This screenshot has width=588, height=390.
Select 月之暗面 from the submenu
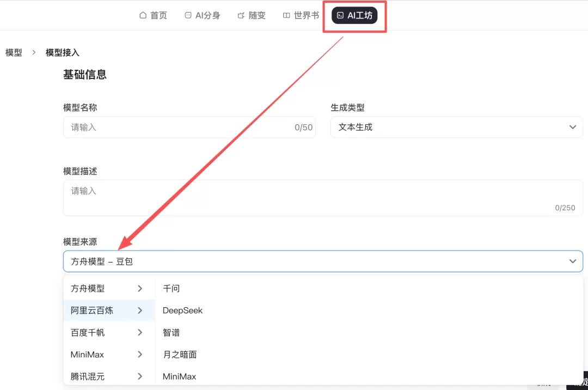click(180, 355)
